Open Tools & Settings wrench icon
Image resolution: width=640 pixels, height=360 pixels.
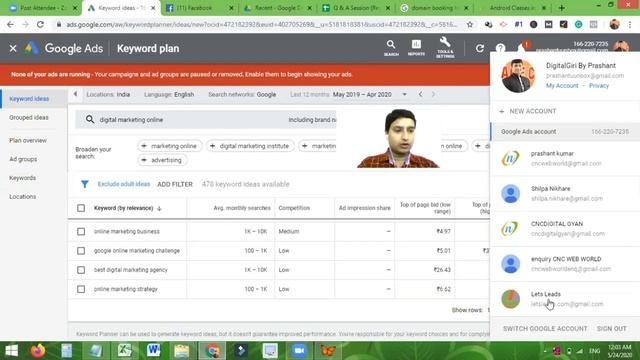pyautogui.click(x=445, y=48)
